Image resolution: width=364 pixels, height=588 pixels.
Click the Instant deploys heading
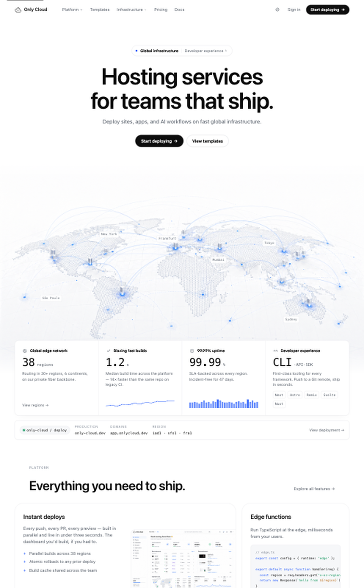click(x=44, y=517)
